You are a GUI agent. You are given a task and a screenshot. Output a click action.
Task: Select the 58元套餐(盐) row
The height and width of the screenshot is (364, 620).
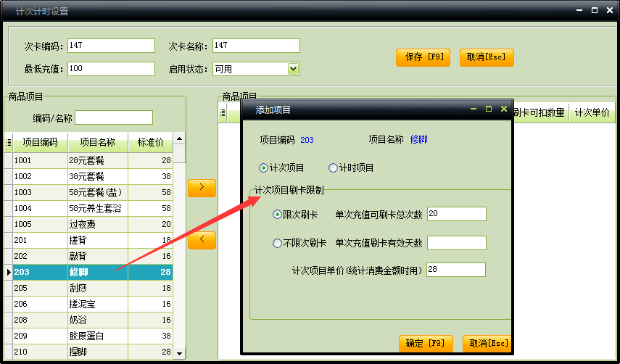[89, 192]
